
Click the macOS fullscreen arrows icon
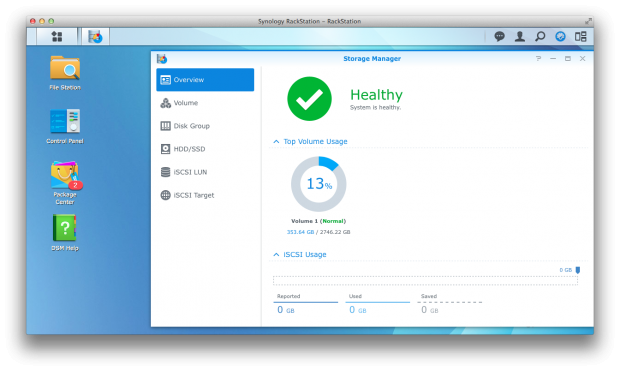588,21
